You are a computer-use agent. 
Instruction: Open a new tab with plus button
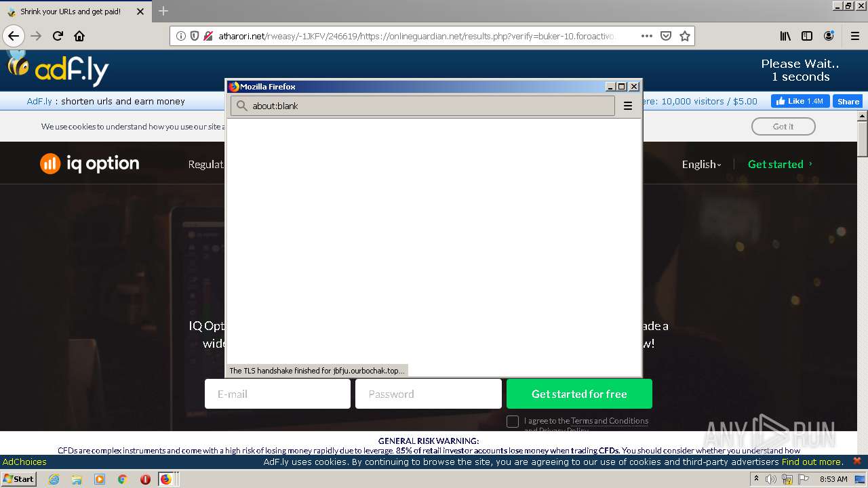(163, 11)
